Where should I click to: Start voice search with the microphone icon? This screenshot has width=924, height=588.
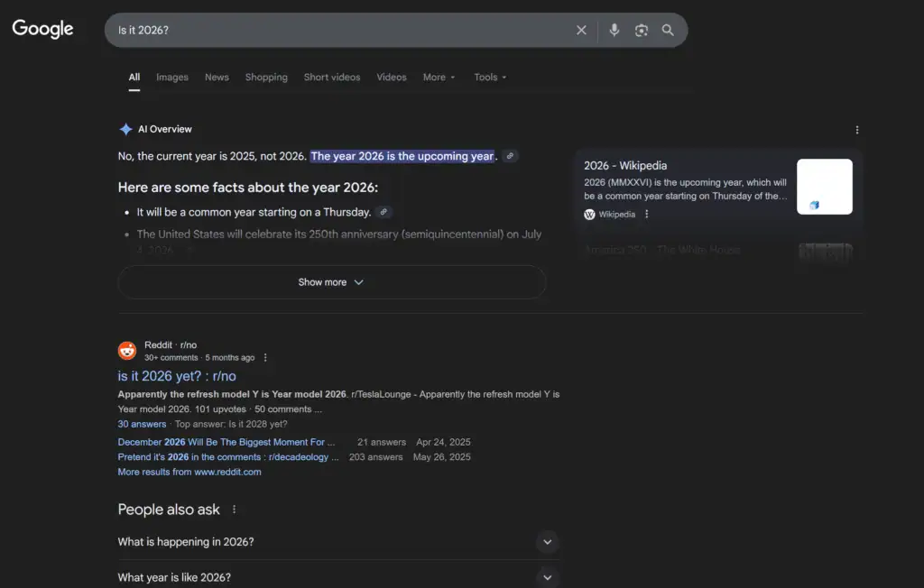(614, 30)
